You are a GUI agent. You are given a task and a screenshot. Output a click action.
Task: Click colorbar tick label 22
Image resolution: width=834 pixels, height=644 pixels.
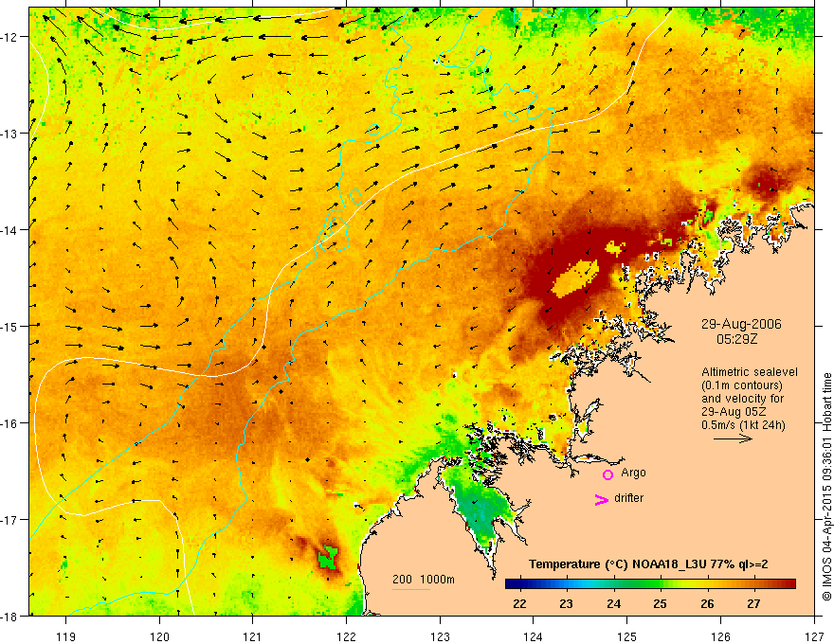click(519, 603)
